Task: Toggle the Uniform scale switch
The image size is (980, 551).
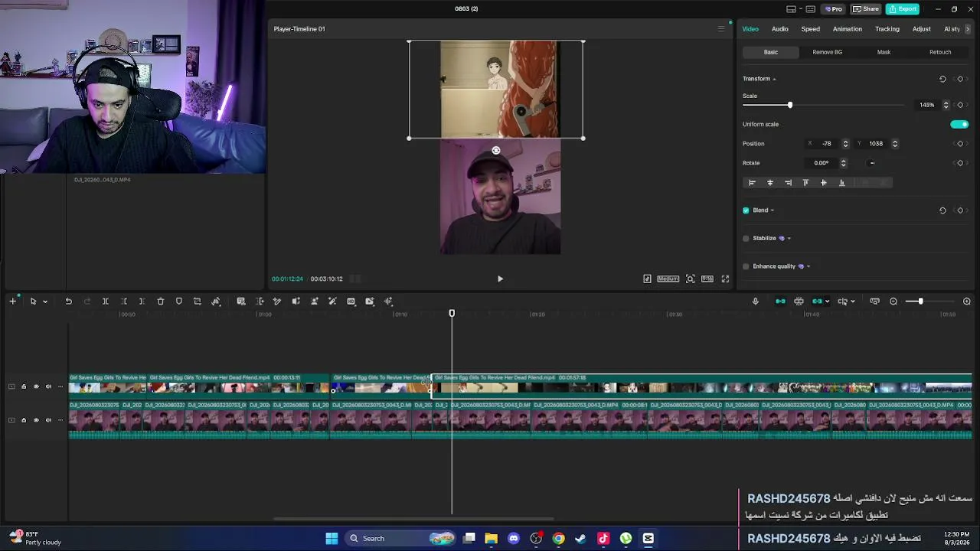Action: pyautogui.click(x=959, y=124)
